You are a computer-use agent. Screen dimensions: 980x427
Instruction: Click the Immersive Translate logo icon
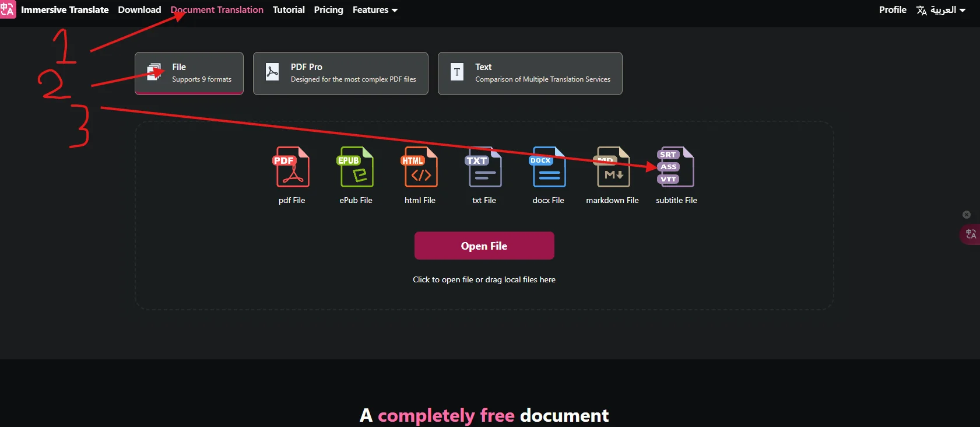(x=8, y=9)
